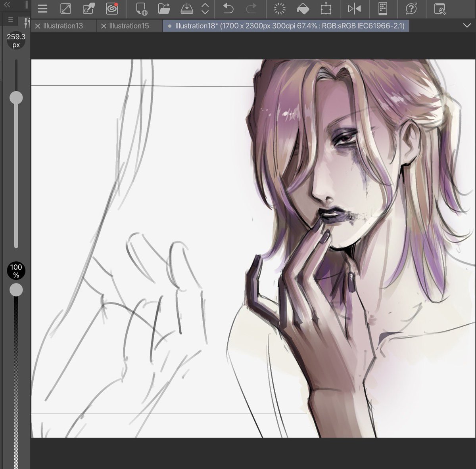Screen dimensions: 476x469
Task: Click the 100% opacity indicator
Action: click(x=16, y=271)
